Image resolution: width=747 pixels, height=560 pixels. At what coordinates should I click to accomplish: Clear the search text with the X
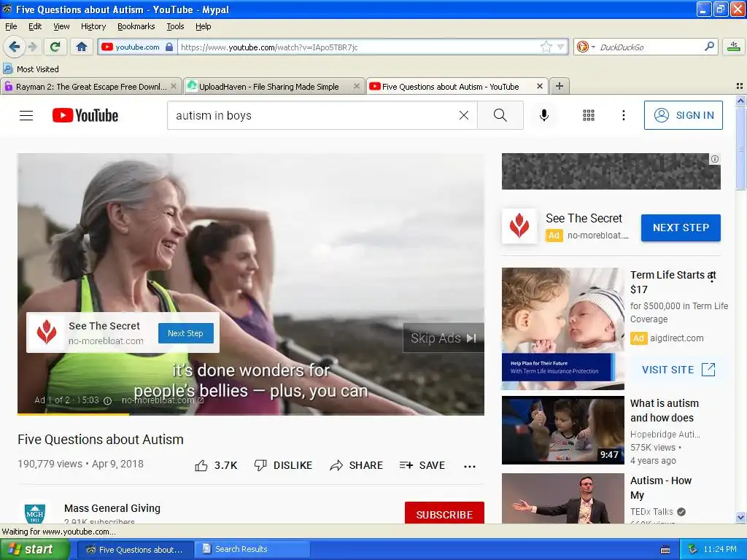tap(463, 115)
